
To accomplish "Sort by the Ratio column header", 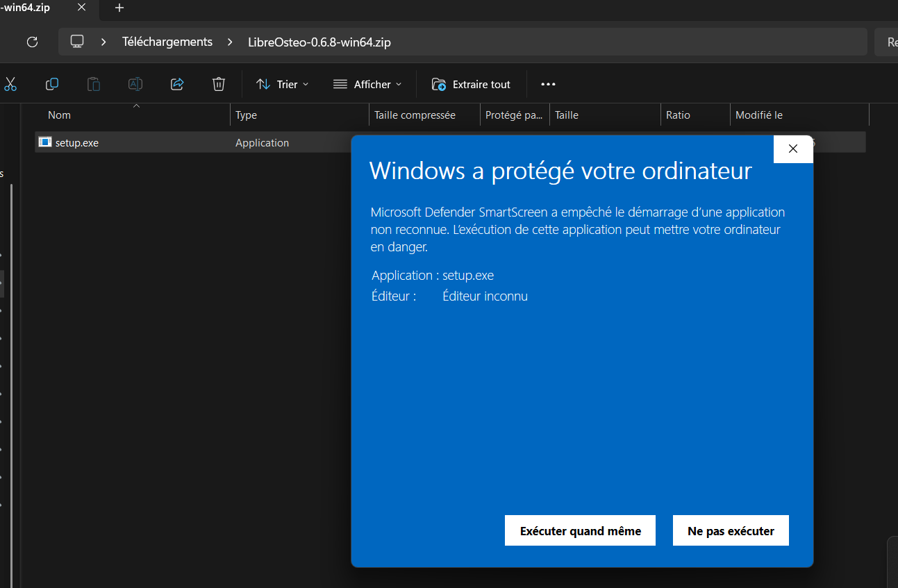I will [695, 115].
